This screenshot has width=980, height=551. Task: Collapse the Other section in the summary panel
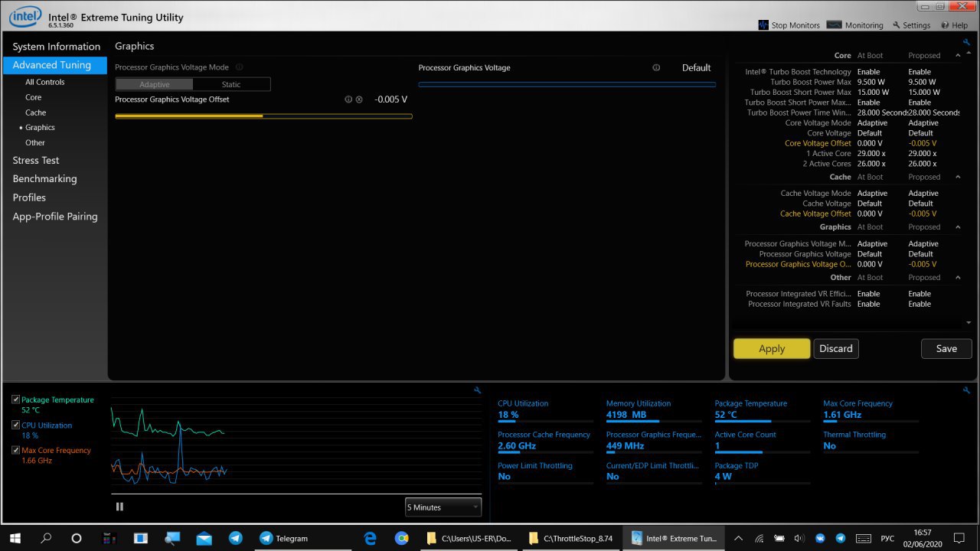pyautogui.click(x=958, y=277)
